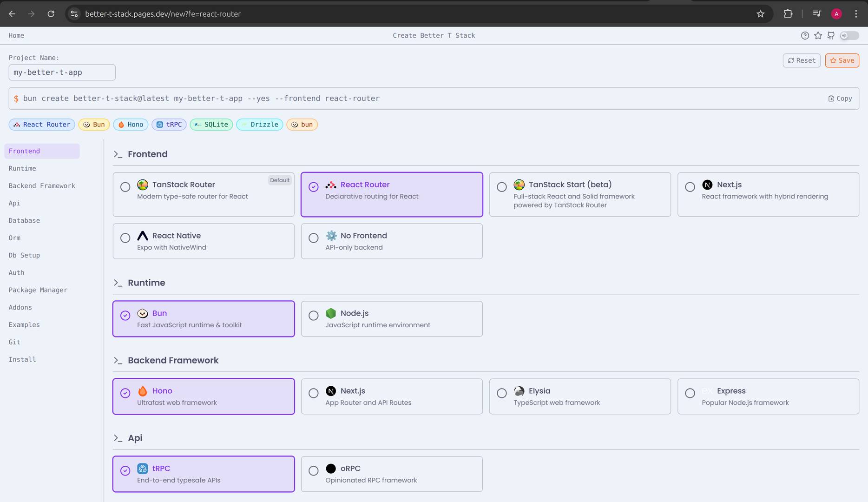Open the browser extensions puzzle icon

click(x=788, y=13)
